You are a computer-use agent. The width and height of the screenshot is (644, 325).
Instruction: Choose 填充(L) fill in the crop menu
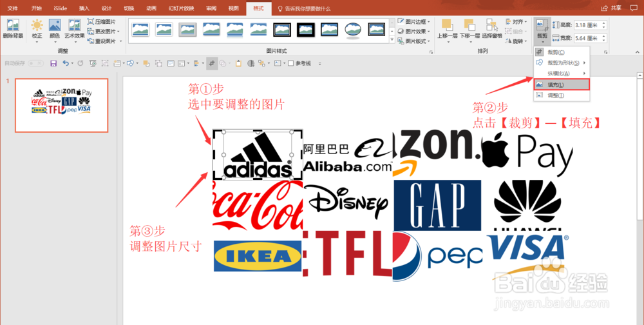(562, 84)
